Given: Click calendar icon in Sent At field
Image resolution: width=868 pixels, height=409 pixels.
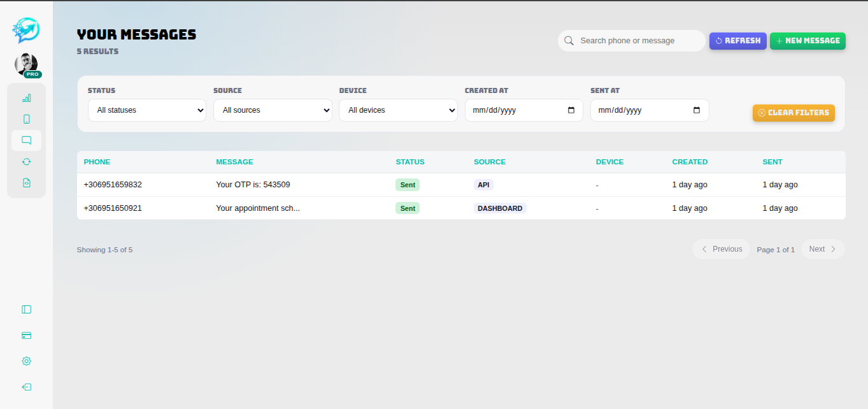Looking at the screenshot, I should click(x=697, y=110).
